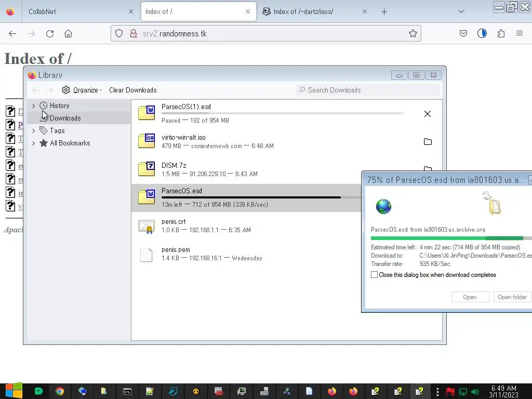Click the green network monitor tray icon

click(x=463, y=392)
